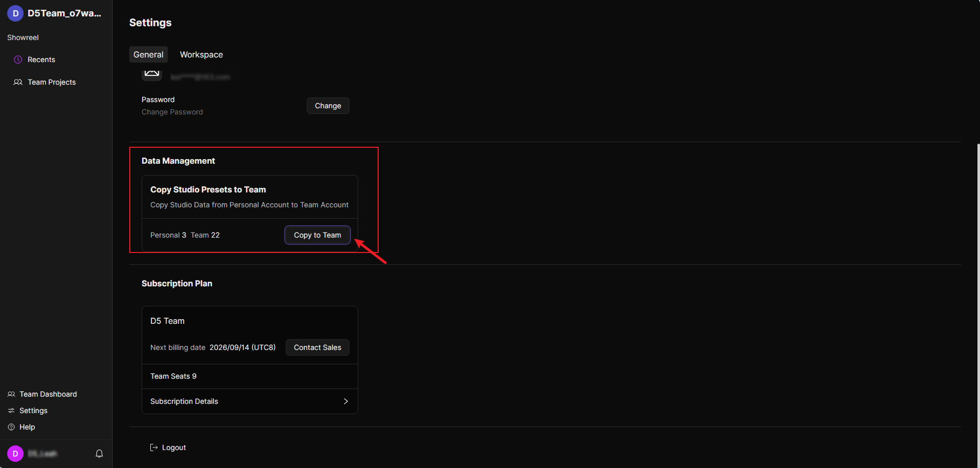Open Team Dashboard from sidebar
980x468 pixels.
point(48,394)
